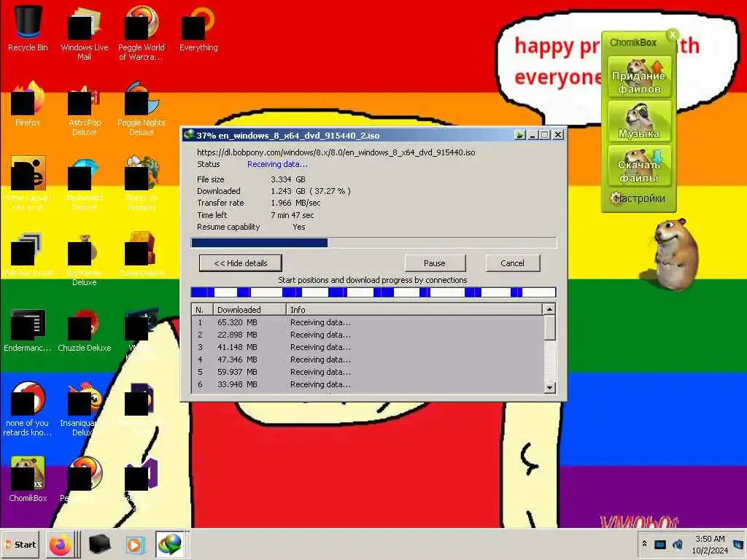The image size is (747, 560).
Task: Show hidden system tray icons
Action: tap(644, 544)
